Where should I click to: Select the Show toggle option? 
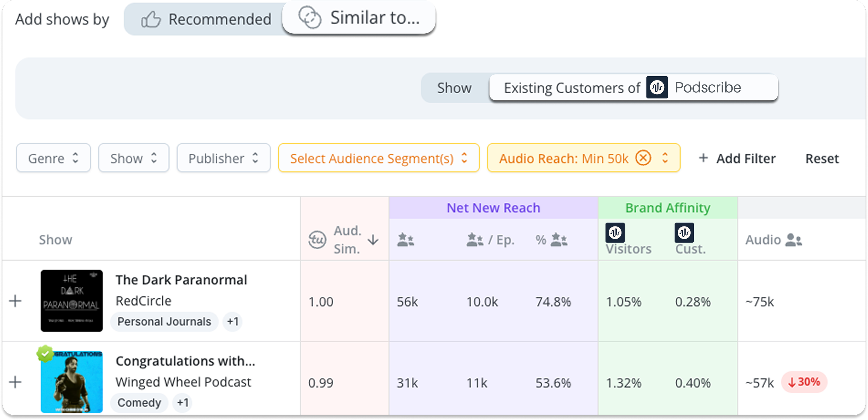[x=454, y=88]
